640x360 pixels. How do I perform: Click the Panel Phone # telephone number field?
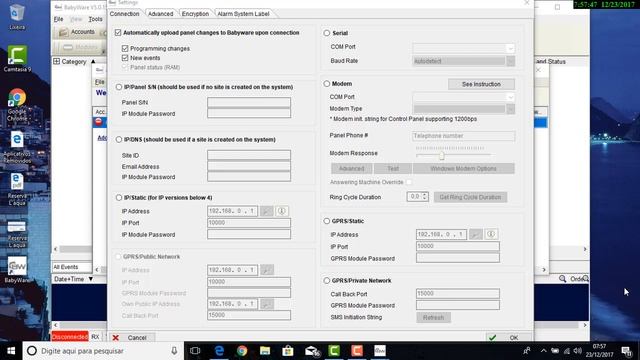tap(463, 136)
